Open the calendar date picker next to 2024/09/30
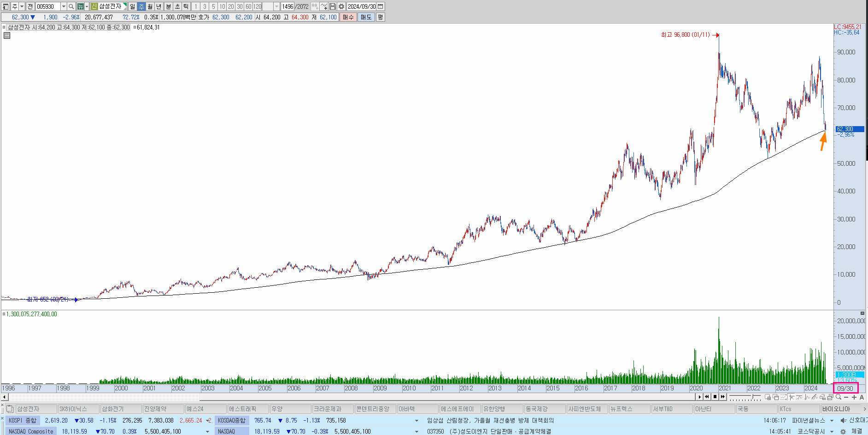Screen dimensions: 868x435 [380, 6]
